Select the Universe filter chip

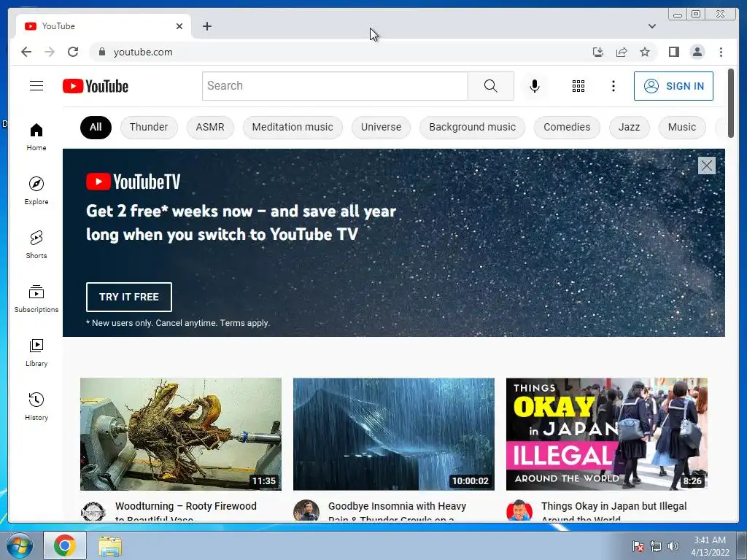381,127
